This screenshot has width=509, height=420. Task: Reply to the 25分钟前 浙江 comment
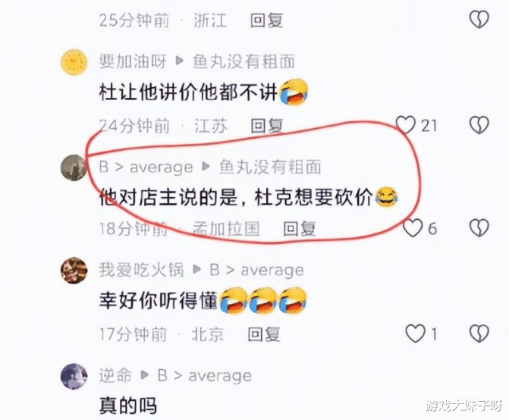click(x=266, y=20)
